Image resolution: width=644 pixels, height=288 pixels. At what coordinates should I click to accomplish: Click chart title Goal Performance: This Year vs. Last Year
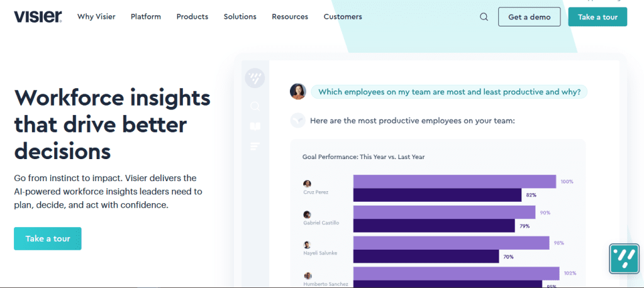[x=364, y=157]
